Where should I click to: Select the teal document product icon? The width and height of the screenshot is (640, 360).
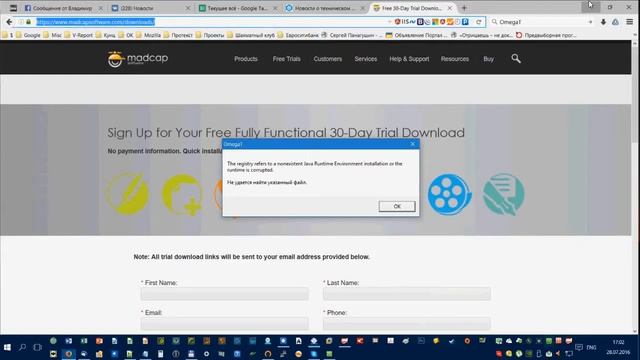click(x=503, y=194)
